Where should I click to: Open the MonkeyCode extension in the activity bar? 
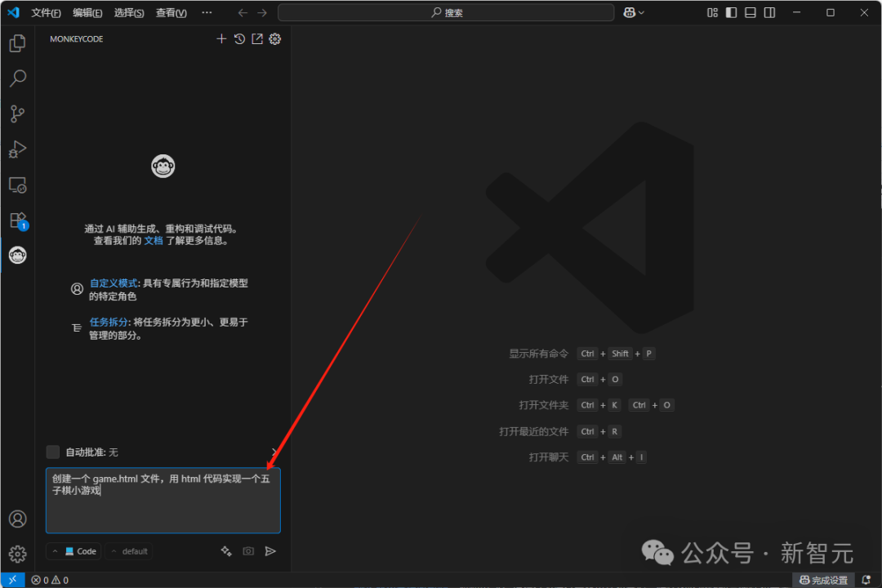pyautogui.click(x=17, y=255)
